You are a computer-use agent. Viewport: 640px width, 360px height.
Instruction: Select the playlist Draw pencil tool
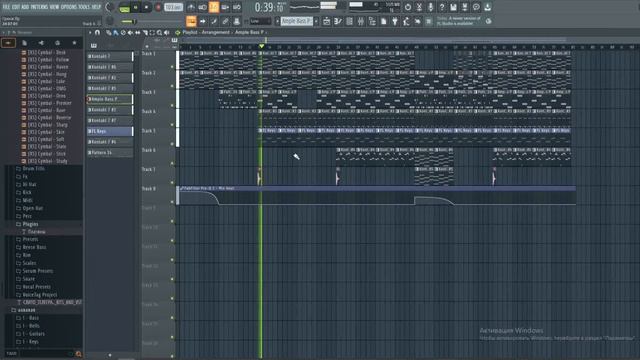(109, 32)
